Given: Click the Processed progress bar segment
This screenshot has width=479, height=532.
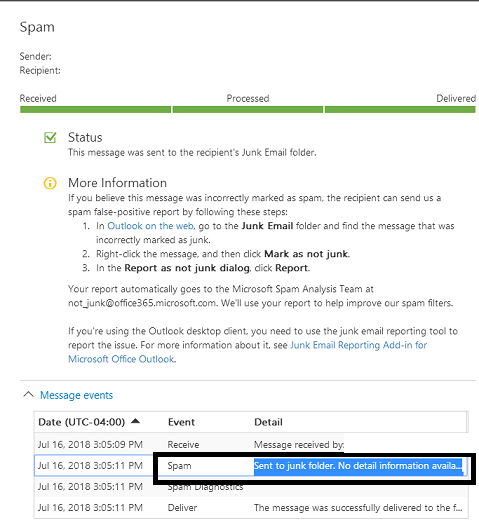Looking at the screenshot, I should 248,110.
